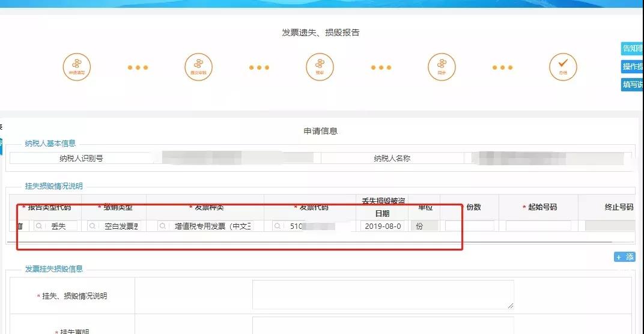Select the date field 2019-08-0
This screenshot has height=334, width=644.
[x=383, y=226]
